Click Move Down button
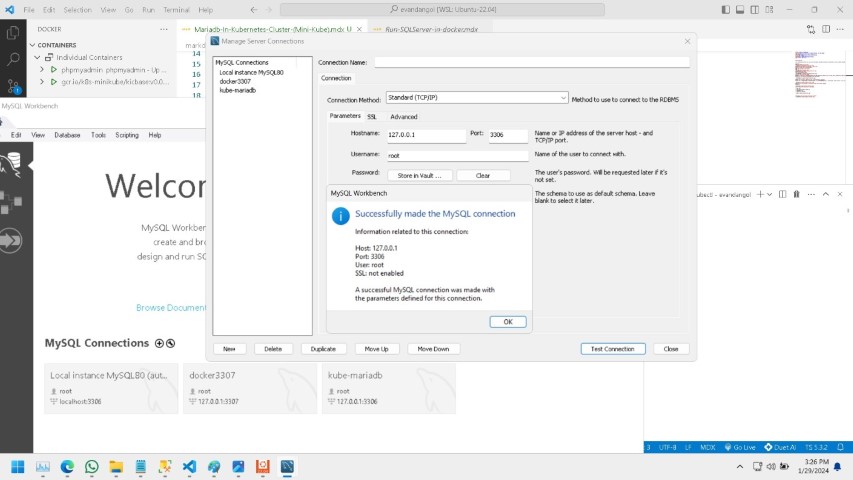The width and height of the screenshot is (853, 480). (x=434, y=349)
